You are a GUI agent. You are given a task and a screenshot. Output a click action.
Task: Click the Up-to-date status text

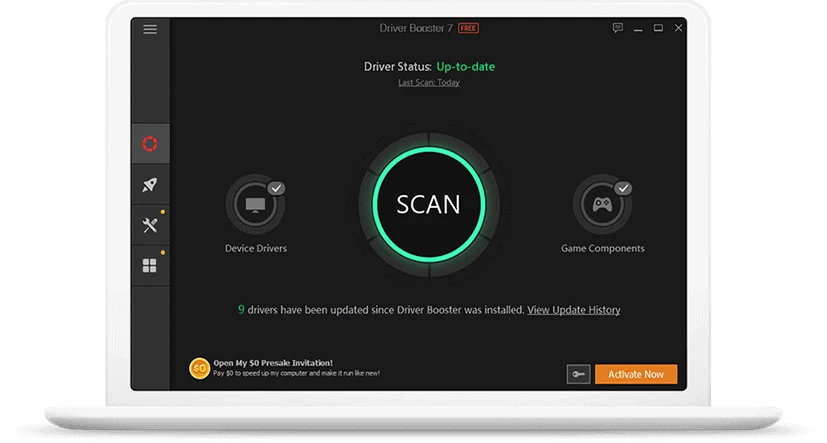[x=466, y=67]
